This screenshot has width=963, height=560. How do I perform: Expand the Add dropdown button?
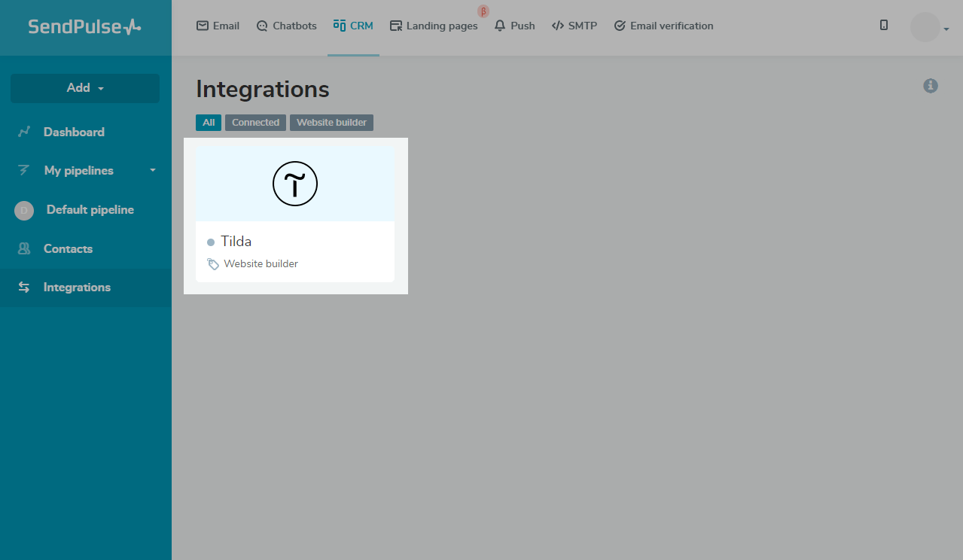85,88
